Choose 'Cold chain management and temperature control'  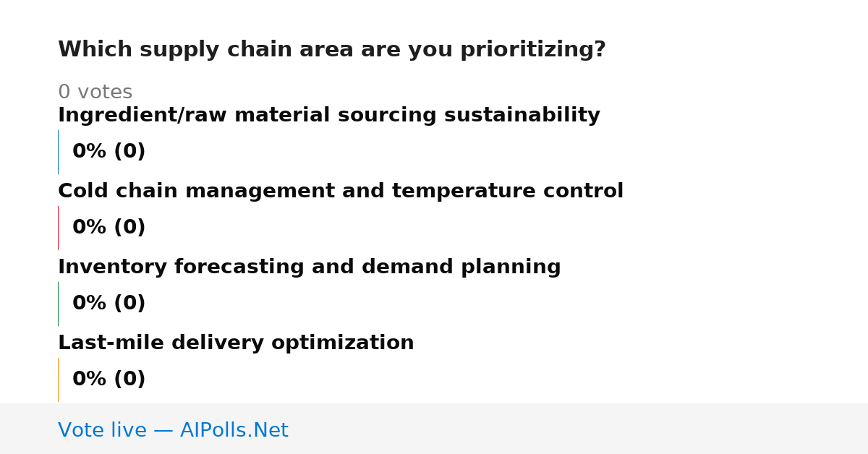341,192
